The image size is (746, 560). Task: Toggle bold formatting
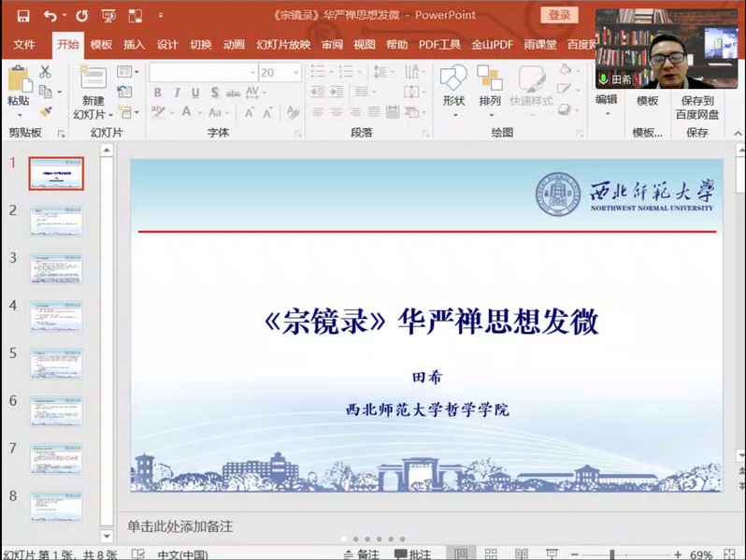157,93
